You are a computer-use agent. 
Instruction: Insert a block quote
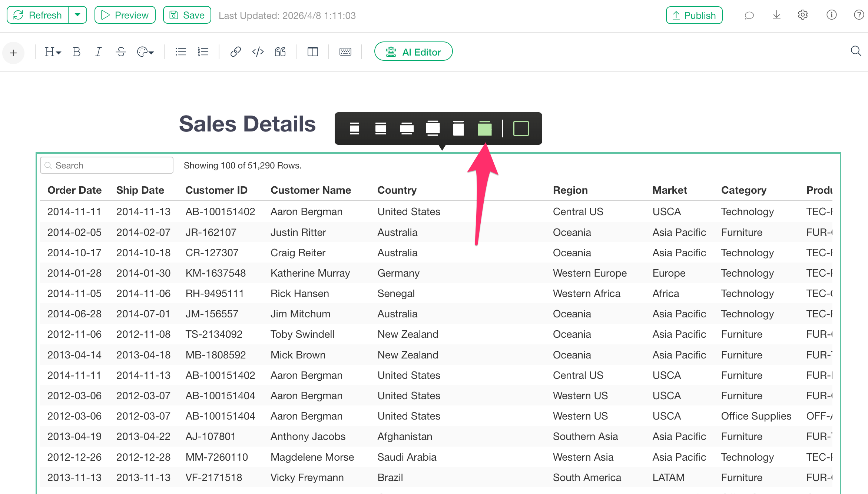(x=280, y=52)
